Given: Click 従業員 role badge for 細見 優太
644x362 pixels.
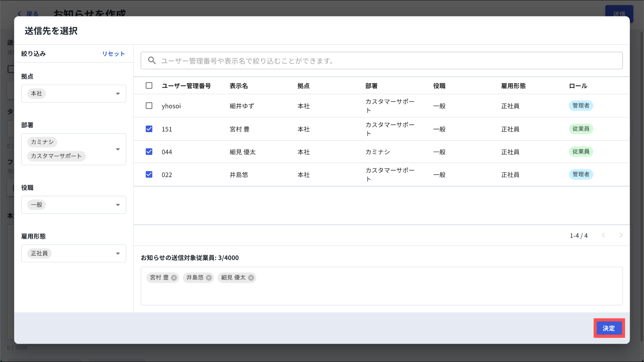Looking at the screenshot, I should pyautogui.click(x=580, y=152).
